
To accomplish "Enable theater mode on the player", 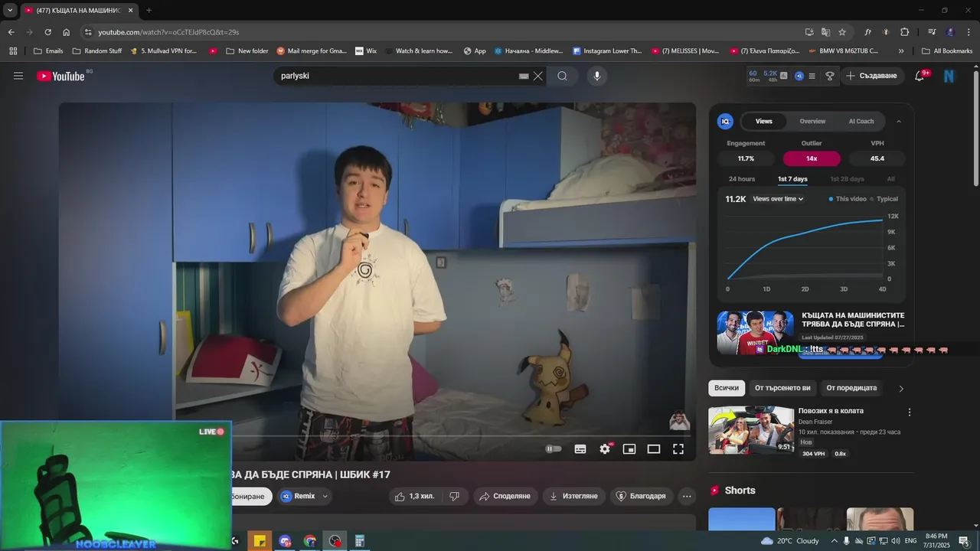I will click(x=654, y=449).
